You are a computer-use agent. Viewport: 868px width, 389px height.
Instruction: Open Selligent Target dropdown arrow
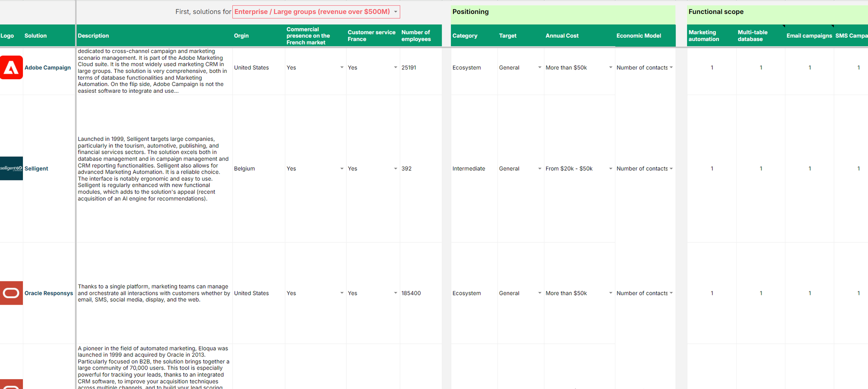[x=540, y=169]
